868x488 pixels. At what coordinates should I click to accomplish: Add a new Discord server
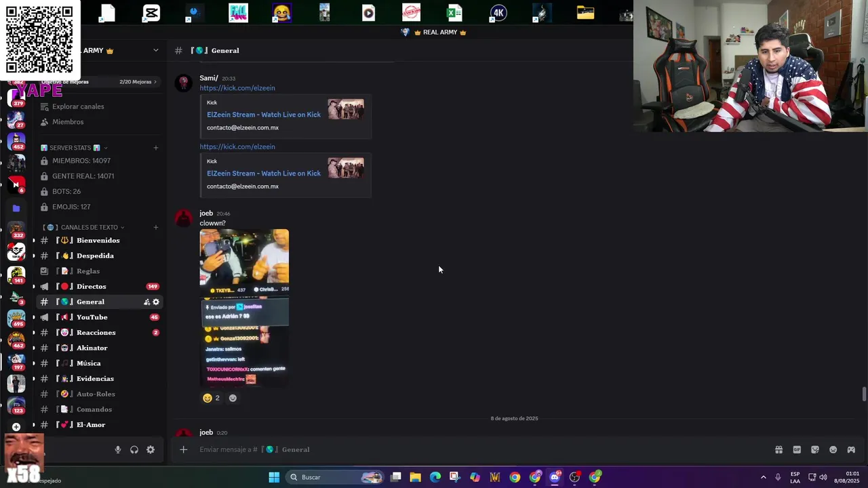coord(16,427)
